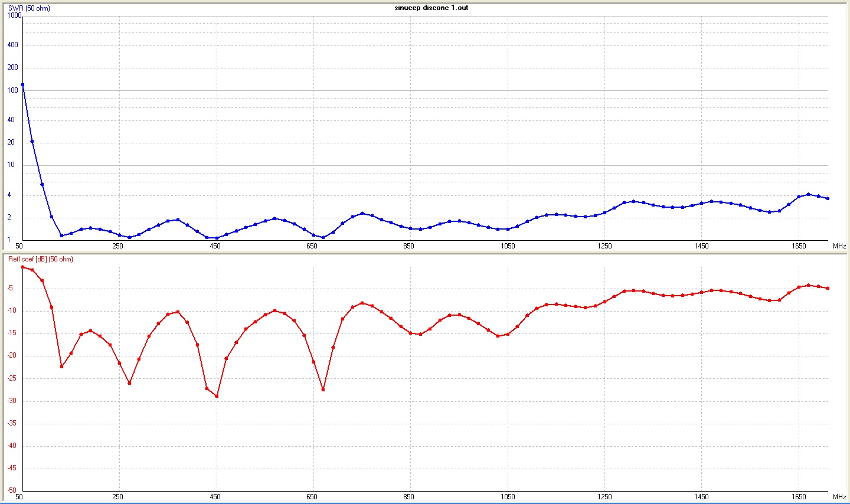Click the first red point at 50 MHz
The width and height of the screenshot is (850, 504).
point(22,267)
